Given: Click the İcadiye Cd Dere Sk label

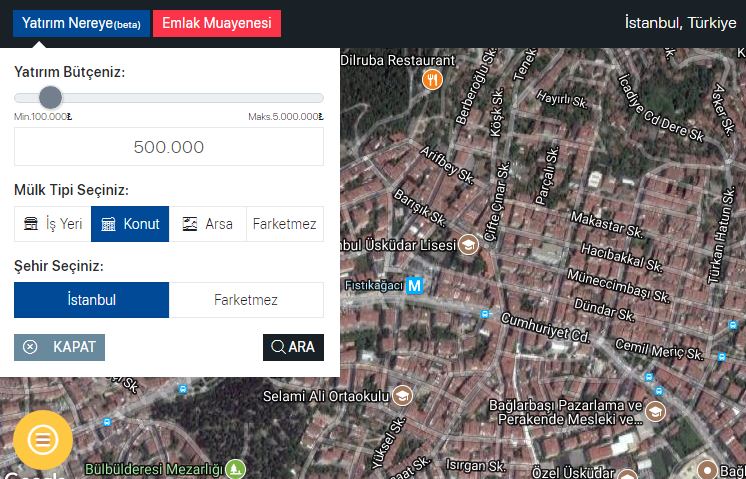Looking at the screenshot, I should click(661, 108).
